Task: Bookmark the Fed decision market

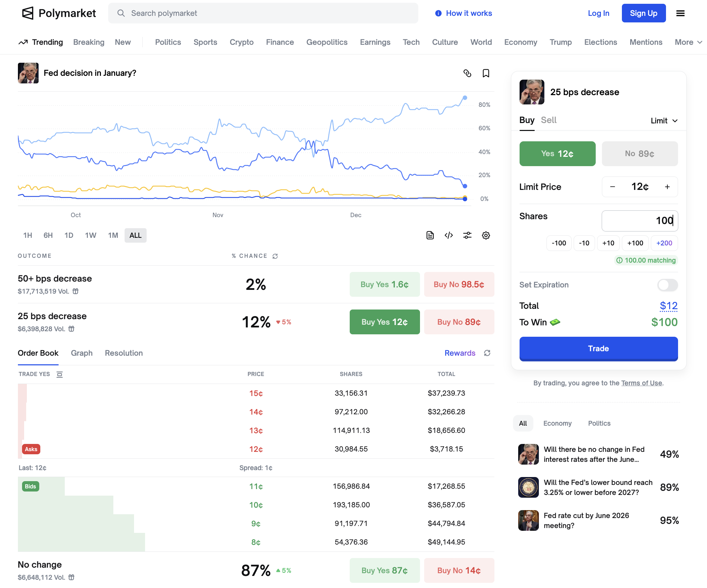Action: [x=486, y=73]
